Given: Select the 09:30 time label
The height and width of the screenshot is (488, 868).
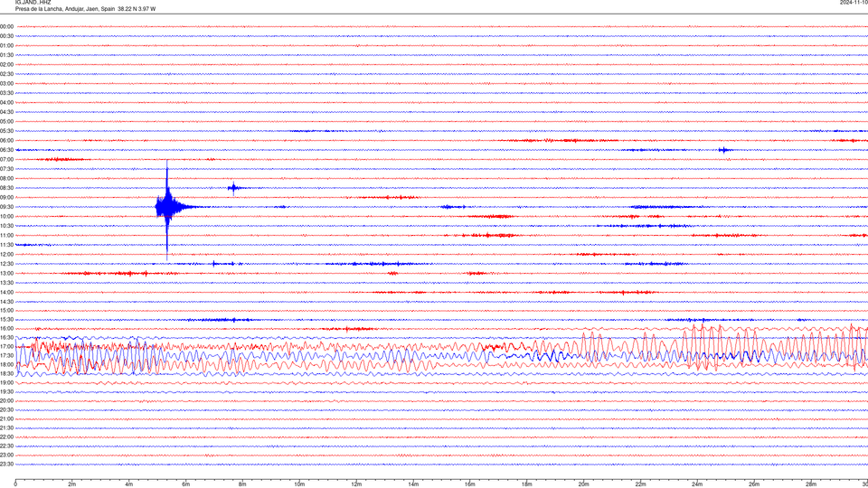Looking at the screenshot, I should pyautogui.click(x=6, y=207).
